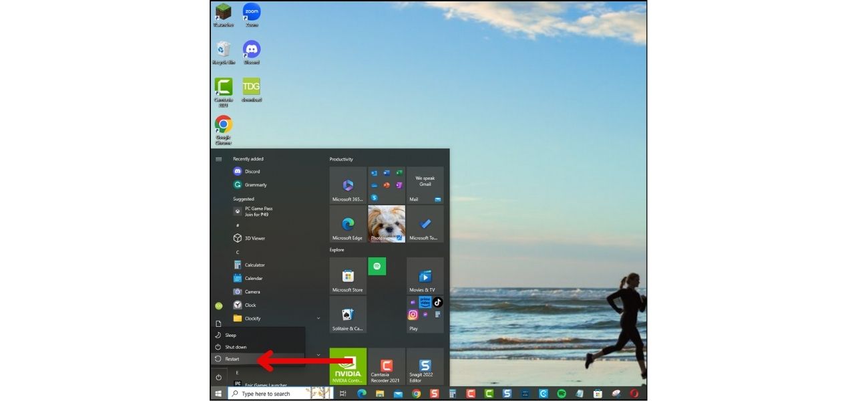Screen dimensions: 868x401
Task: Open the Microsoft Store tile
Action: pyautogui.click(x=348, y=275)
